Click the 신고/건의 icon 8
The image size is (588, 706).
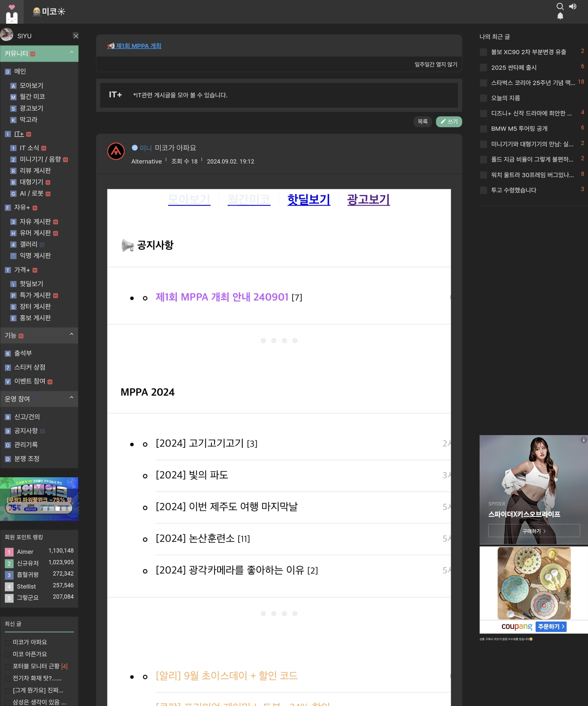point(8,417)
